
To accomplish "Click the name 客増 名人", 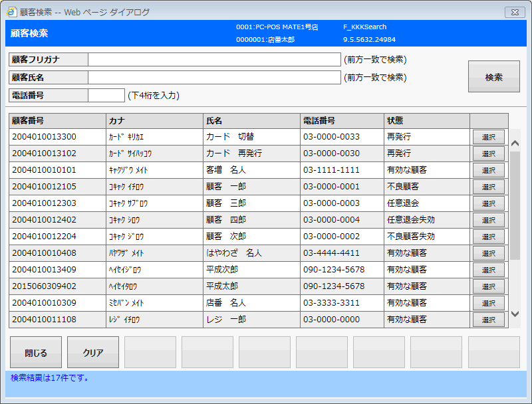I will click(226, 170).
